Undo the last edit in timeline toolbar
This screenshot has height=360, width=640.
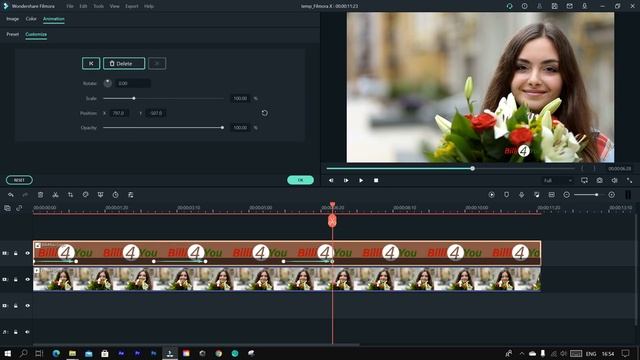click(x=11, y=195)
